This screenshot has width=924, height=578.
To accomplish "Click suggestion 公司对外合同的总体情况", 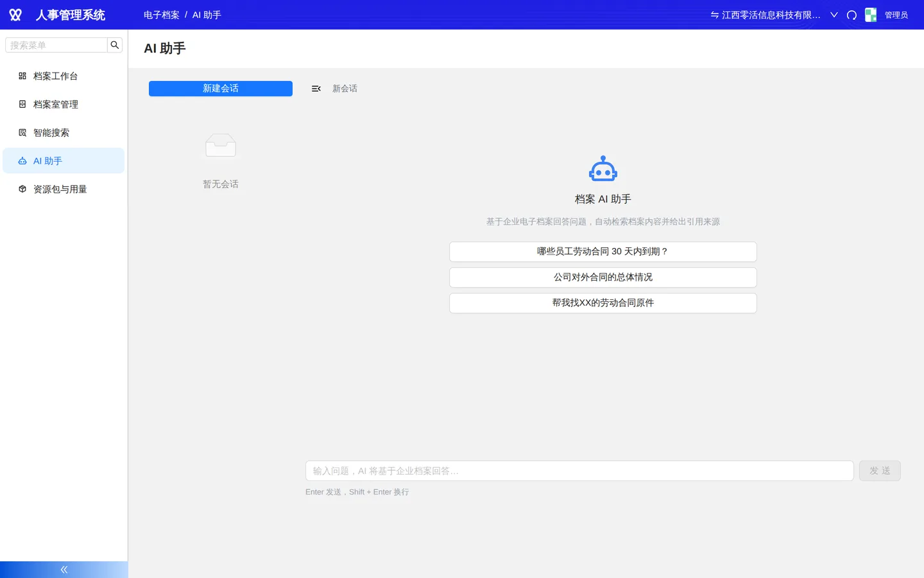I will click(x=603, y=277).
